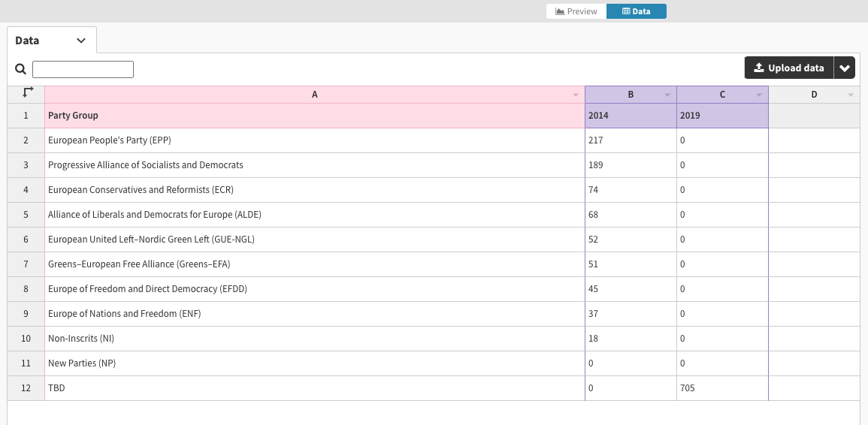
Task: Select row number 1 header
Action: [x=26, y=116]
